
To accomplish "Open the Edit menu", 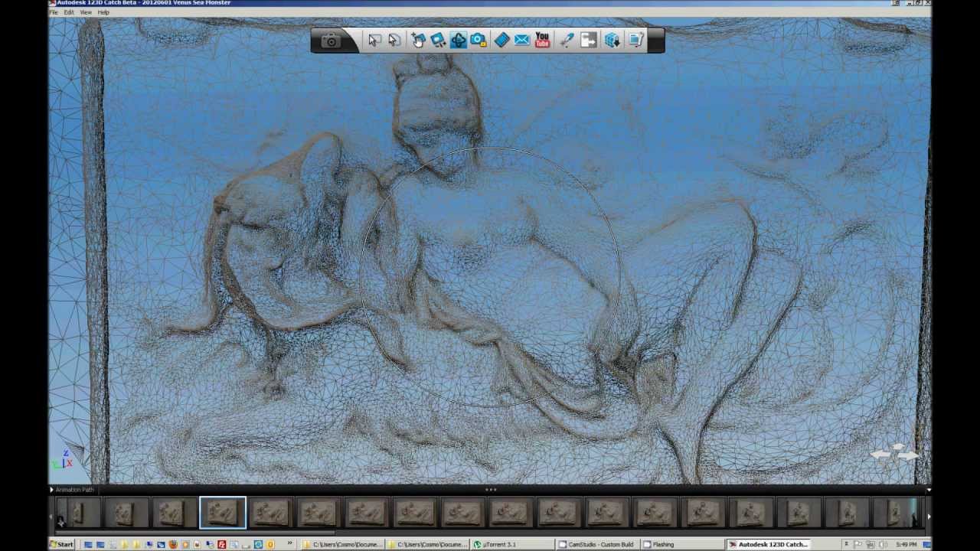I will tap(69, 12).
